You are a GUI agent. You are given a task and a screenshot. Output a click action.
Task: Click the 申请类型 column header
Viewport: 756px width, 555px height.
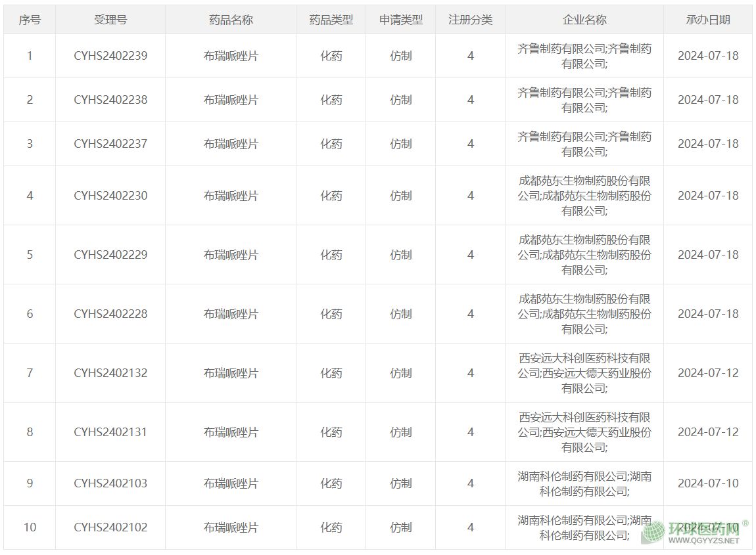[x=400, y=20]
